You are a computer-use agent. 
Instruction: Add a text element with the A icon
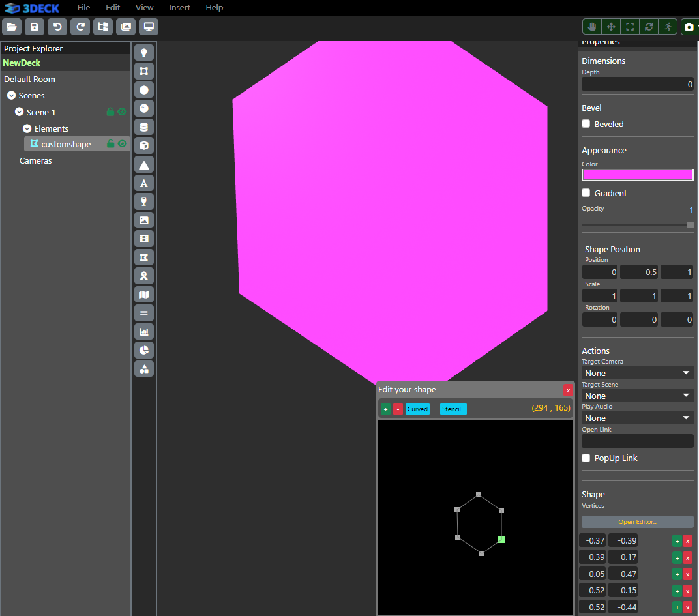coord(144,183)
